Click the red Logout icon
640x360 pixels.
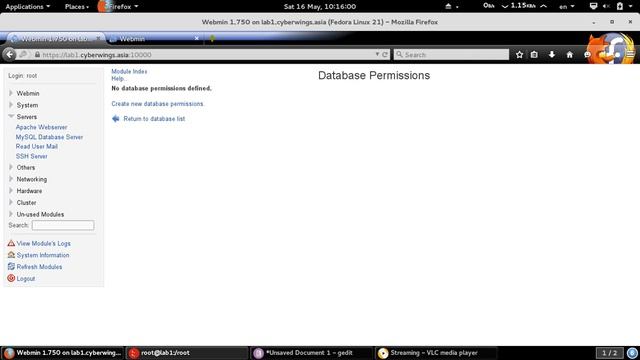click(x=11, y=278)
